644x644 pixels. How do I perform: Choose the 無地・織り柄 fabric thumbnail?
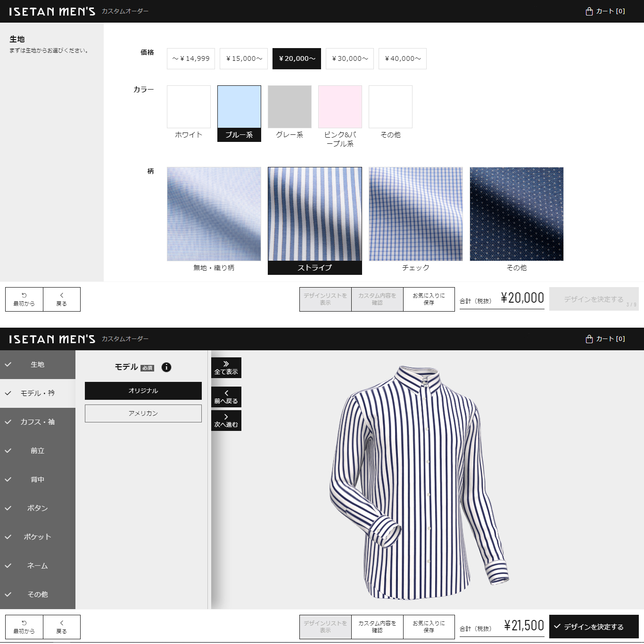(x=214, y=214)
